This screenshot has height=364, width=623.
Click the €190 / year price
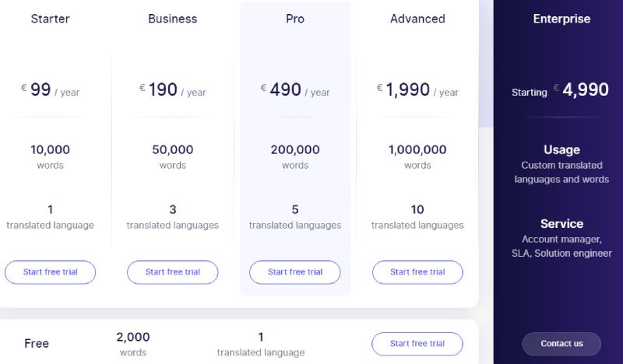172,90
